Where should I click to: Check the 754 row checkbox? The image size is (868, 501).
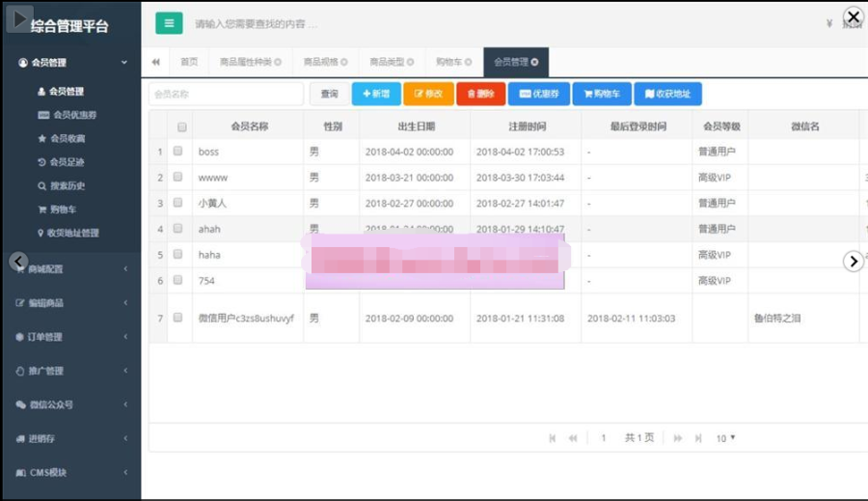177,280
